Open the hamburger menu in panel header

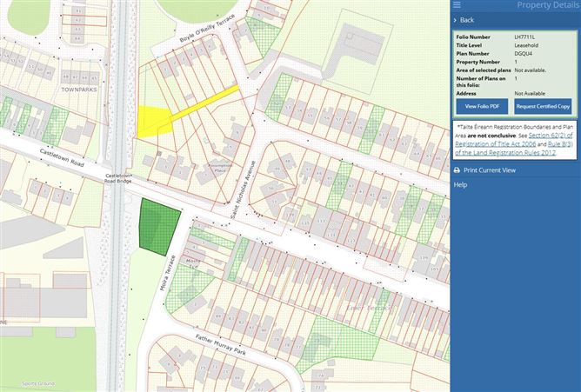[457, 5]
